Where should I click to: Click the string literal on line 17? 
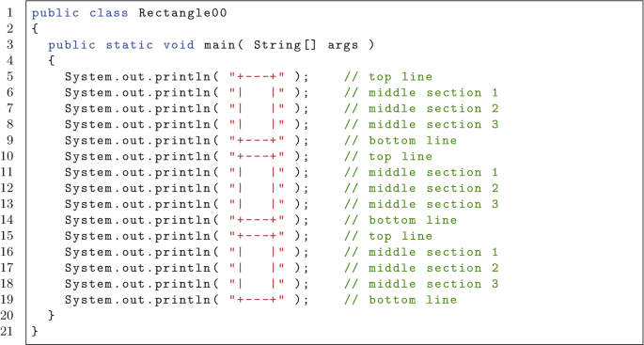pos(257,268)
